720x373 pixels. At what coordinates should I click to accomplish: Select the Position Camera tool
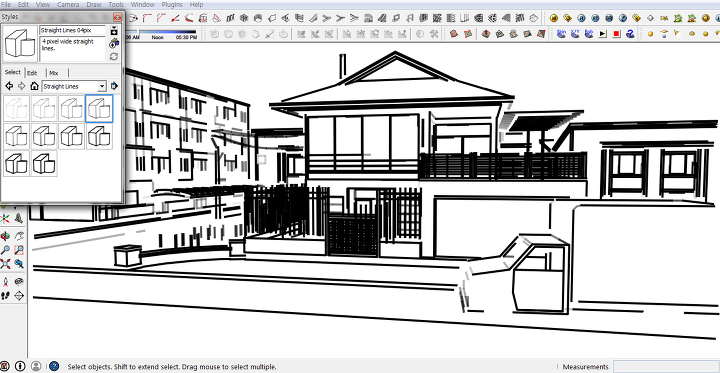[6, 282]
